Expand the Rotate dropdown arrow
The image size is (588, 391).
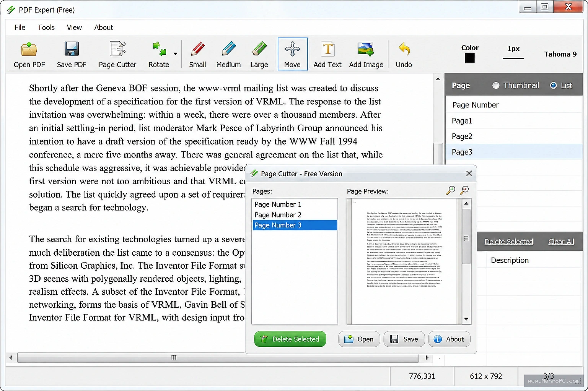click(175, 54)
